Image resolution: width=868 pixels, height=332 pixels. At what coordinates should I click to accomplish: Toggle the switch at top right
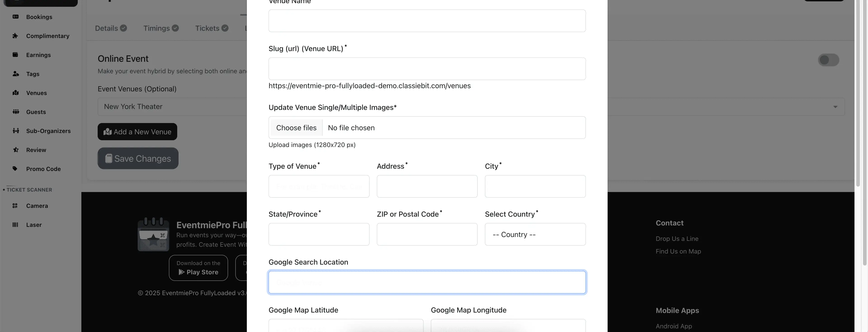pos(829,60)
